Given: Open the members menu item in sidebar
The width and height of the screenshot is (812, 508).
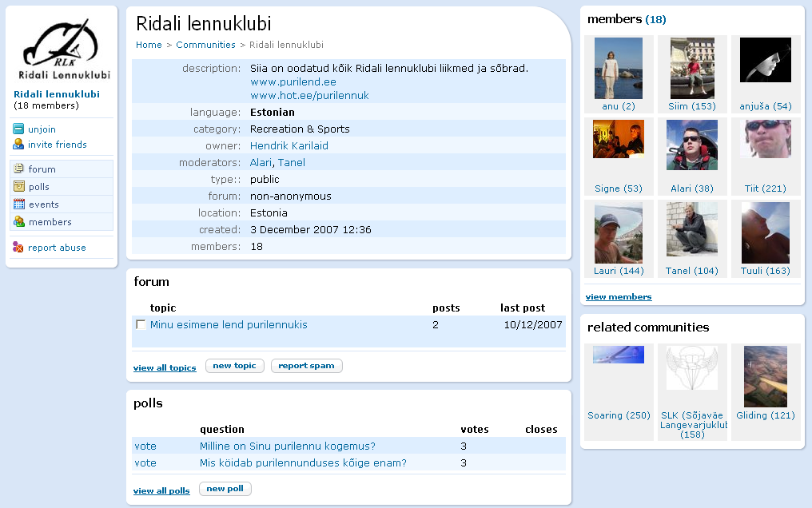Looking at the screenshot, I should (62, 222).
